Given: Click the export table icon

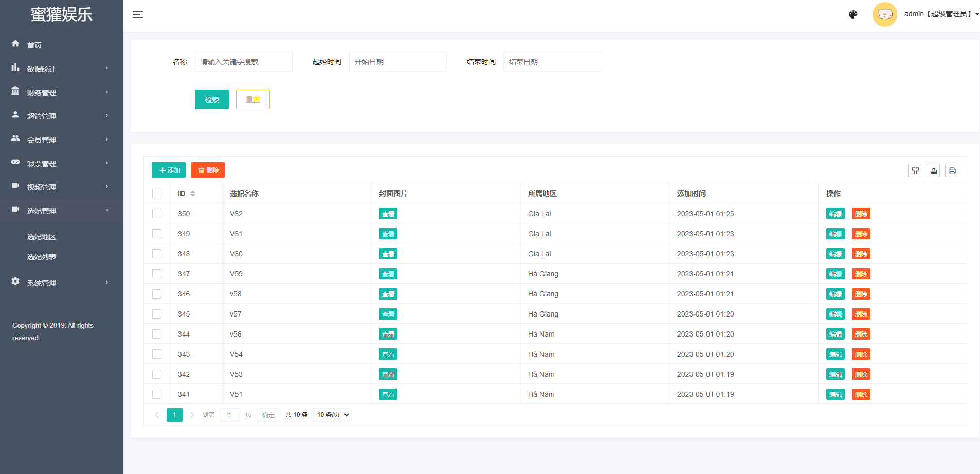Looking at the screenshot, I should (x=933, y=171).
